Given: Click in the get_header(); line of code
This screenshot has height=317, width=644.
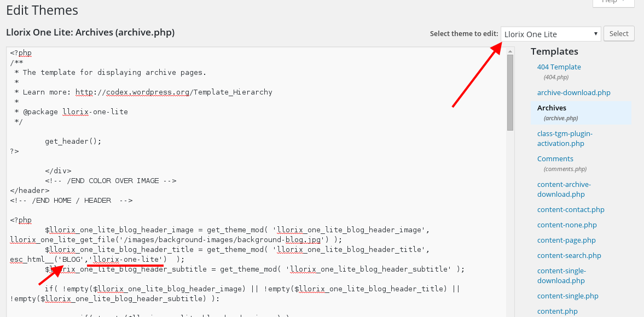Looking at the screenshot, I should point(73,142).
